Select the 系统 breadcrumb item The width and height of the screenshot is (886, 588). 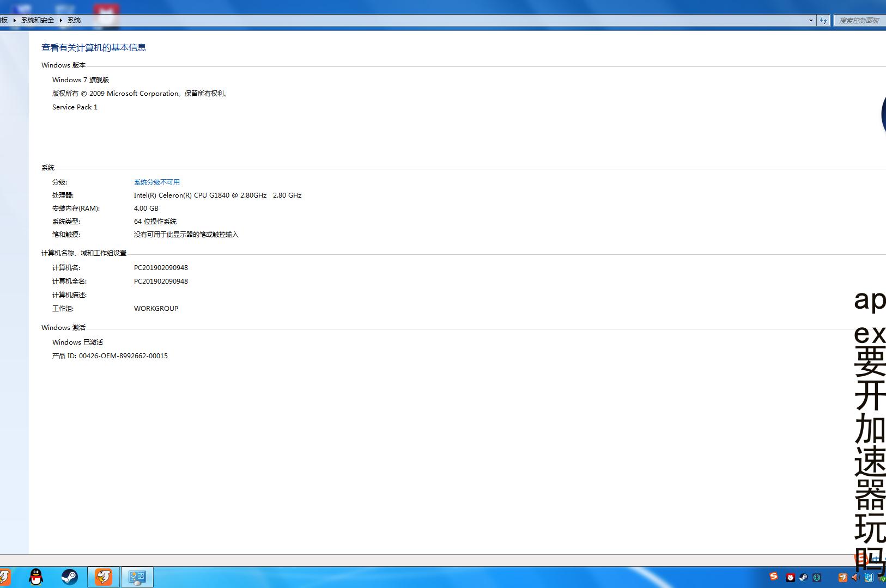[x=74, y=20]
